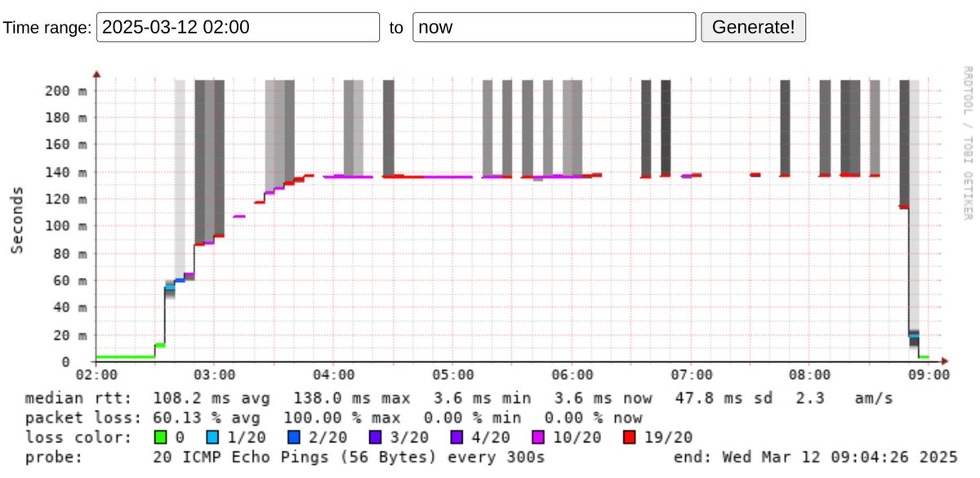Click the 06:00 x-axis time label
This screenshot has height=478, width=980.
pyautogui.click(x=572, y=374)
